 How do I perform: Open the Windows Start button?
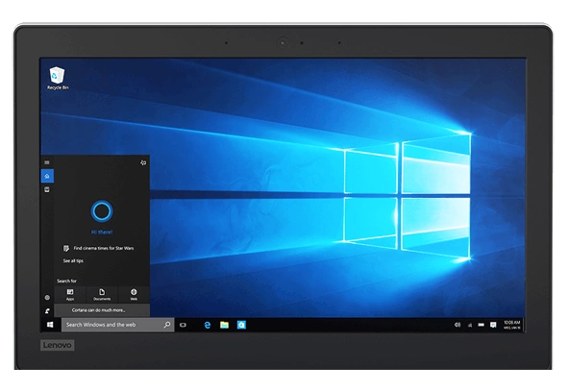tap(50, 325)
